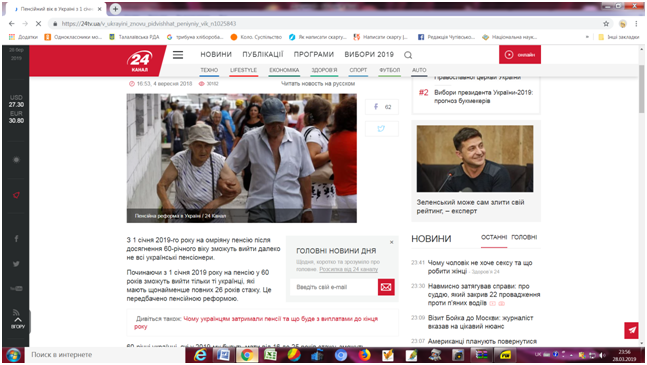Bookmark this page with the star icon
Viewport: 647px width, 365px height.
click(x=606, y=24)
